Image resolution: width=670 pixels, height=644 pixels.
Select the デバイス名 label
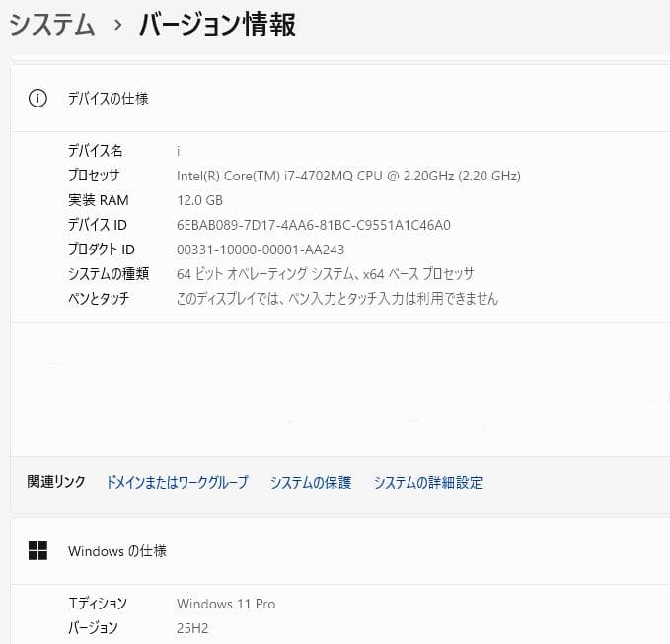(x=96, y=151)
